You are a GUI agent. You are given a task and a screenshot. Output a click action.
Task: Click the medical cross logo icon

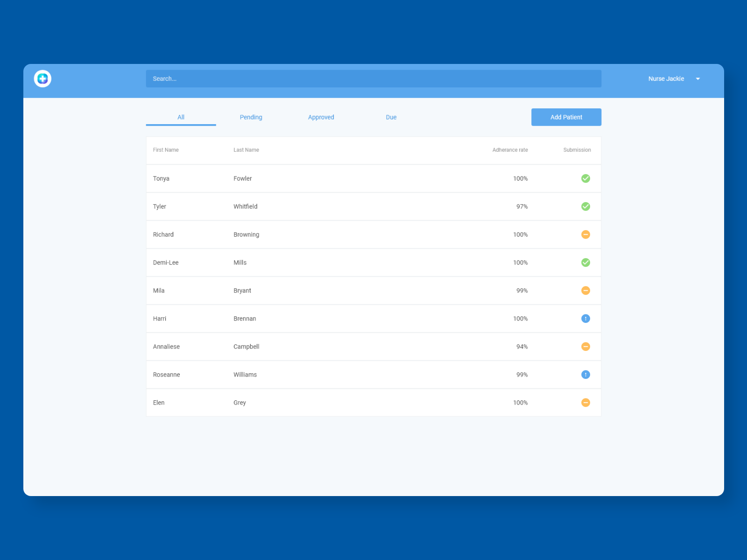[x=42, y=78]
